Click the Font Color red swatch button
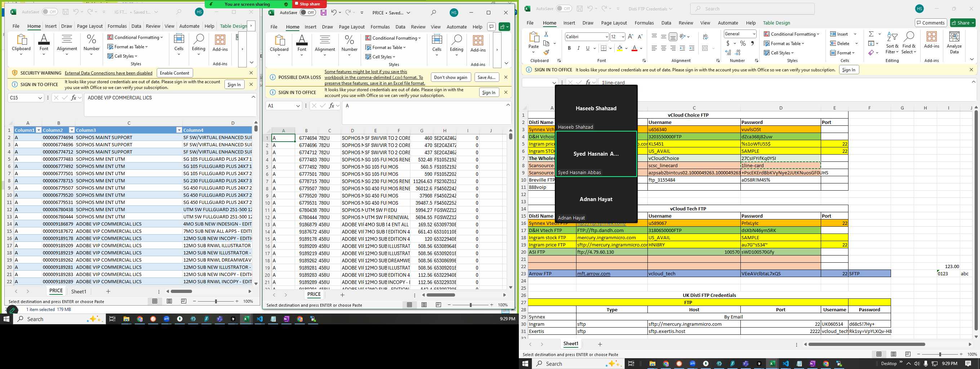This screenshot has width=980, height=369. [x=634, y=48]
